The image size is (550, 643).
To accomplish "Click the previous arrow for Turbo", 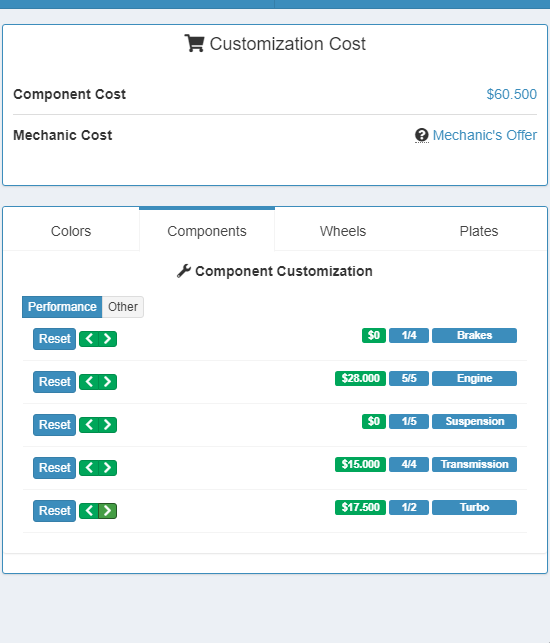I will click(x=89, y=511).
